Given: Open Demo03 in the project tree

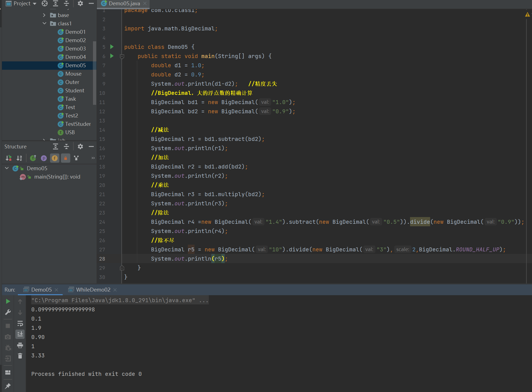Looking at the screenshot, I should (x=75, y=49).
